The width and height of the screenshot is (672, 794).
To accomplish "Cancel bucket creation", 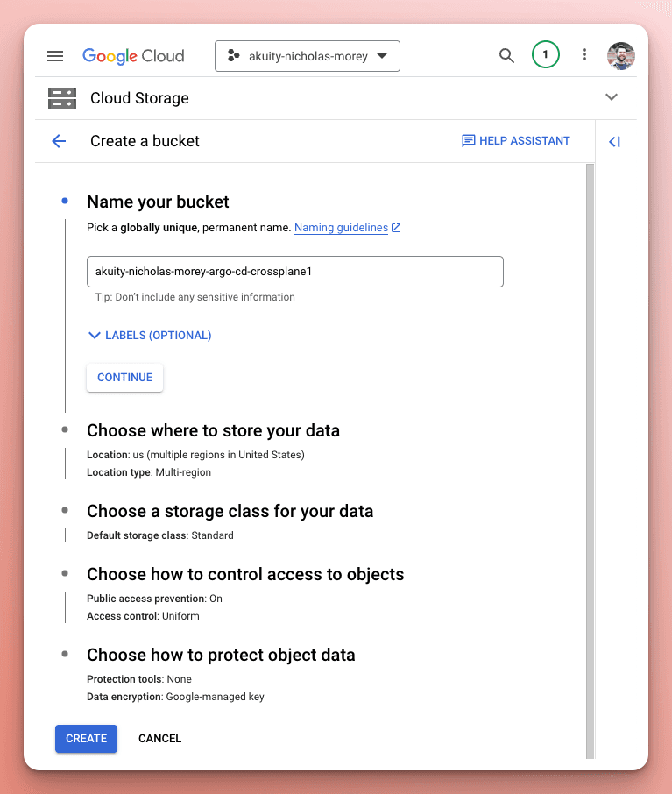I will (x=160, y=738).
